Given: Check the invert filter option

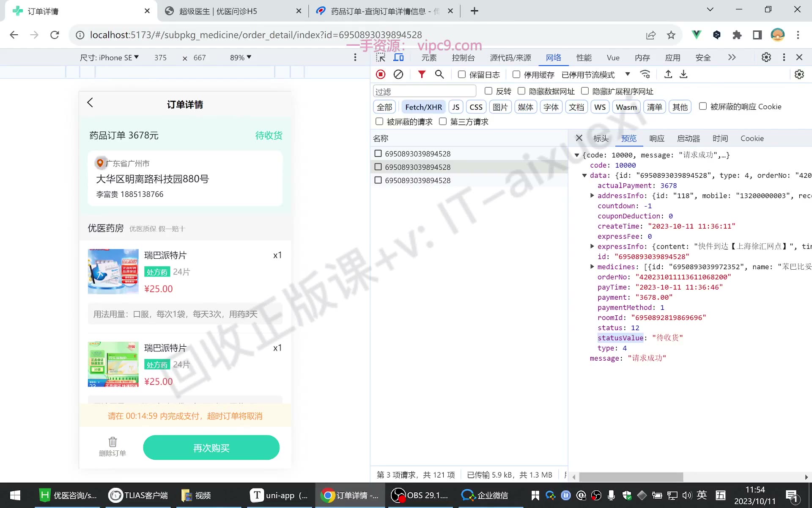Looking at the screenshot, I should [488, 91].
